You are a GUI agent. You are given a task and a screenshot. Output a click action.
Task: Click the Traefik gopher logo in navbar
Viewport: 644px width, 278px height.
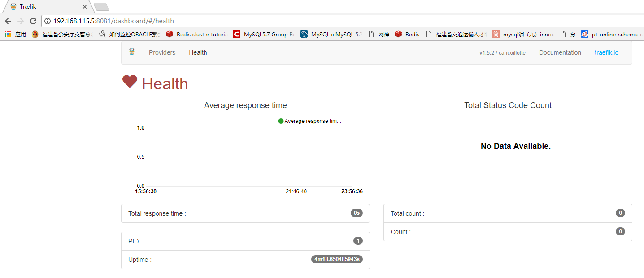(x=132, y=52)
